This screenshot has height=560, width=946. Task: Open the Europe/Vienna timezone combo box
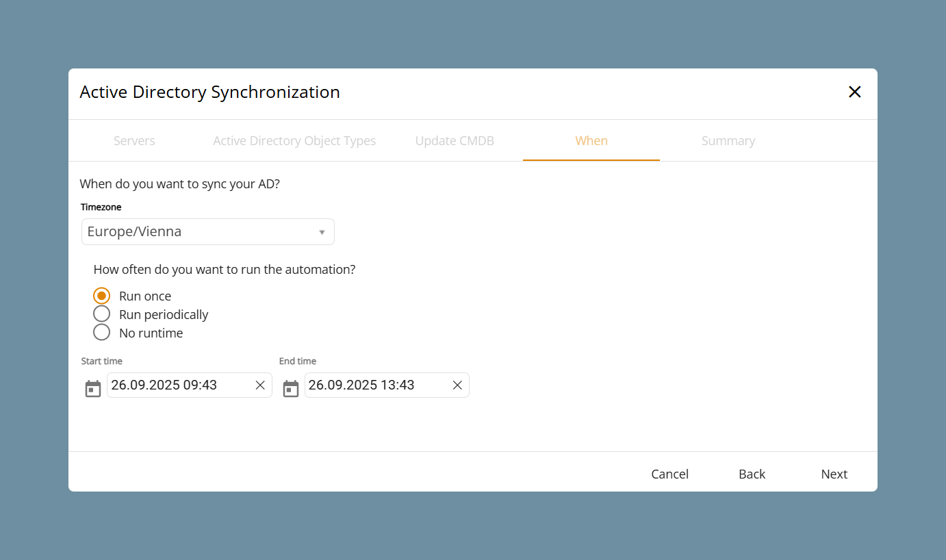point(208,231)
